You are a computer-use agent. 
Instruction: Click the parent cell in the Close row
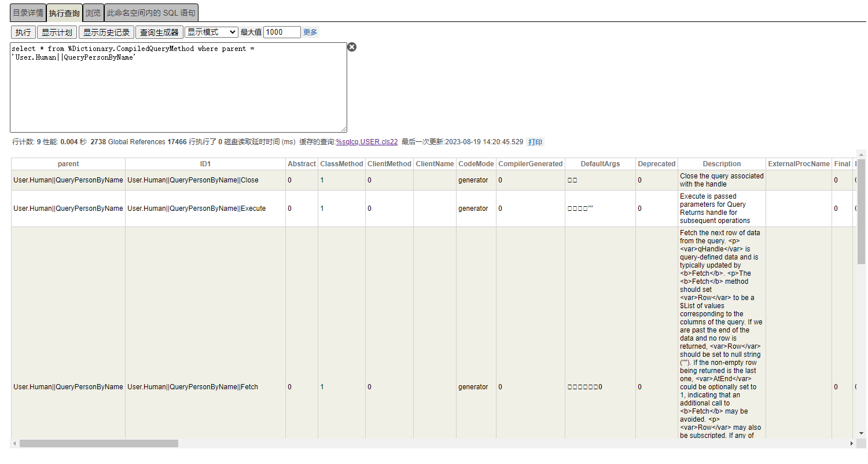click(68, 180)
